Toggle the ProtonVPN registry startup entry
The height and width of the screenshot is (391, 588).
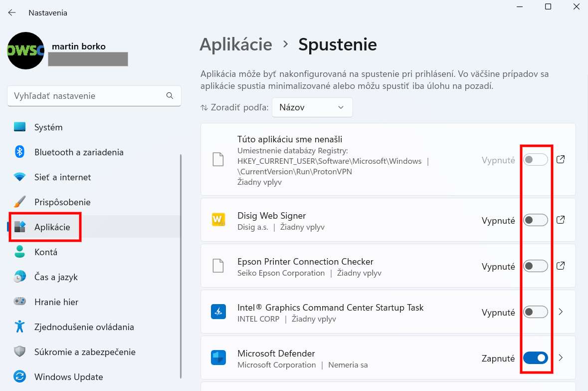(536, 160)
